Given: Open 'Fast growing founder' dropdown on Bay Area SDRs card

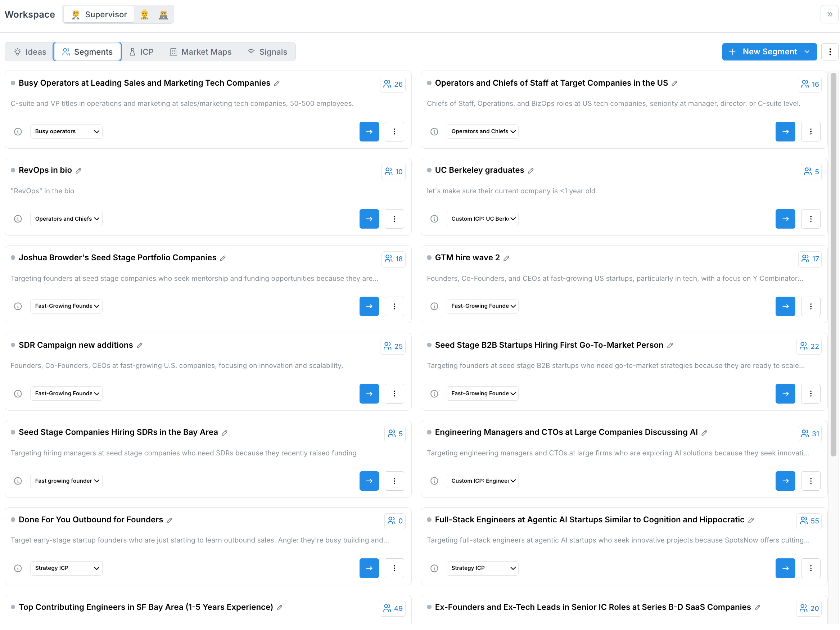Looking at the screenshot, I should (x=67, y=481).
